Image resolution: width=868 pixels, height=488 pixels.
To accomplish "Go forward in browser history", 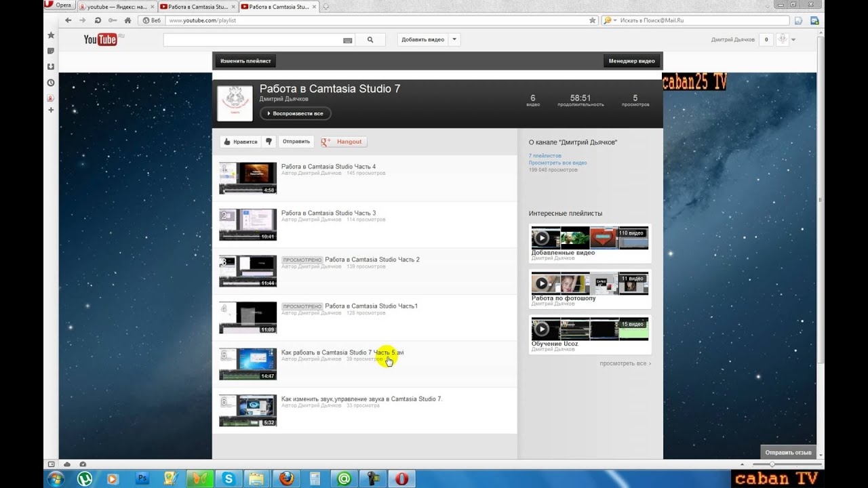I will [x=83, y=20].
